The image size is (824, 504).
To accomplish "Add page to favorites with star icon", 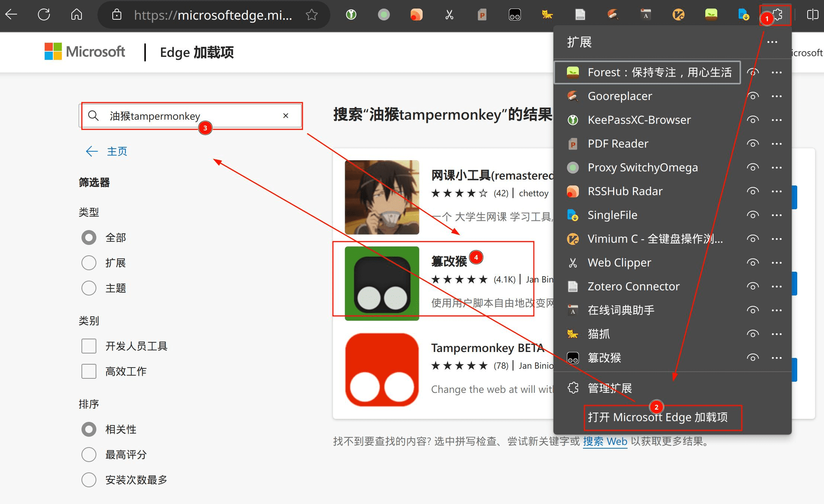I will coord(312,14).
